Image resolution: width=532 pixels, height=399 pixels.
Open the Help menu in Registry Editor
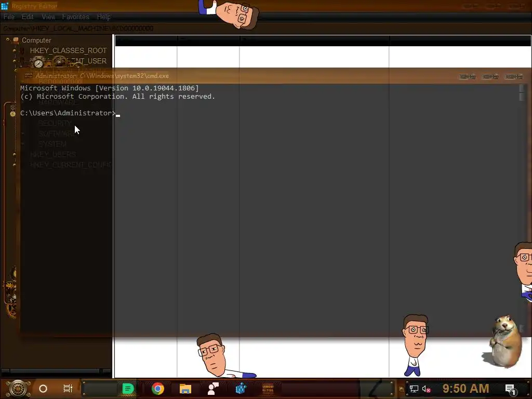(x=103, y=17)
